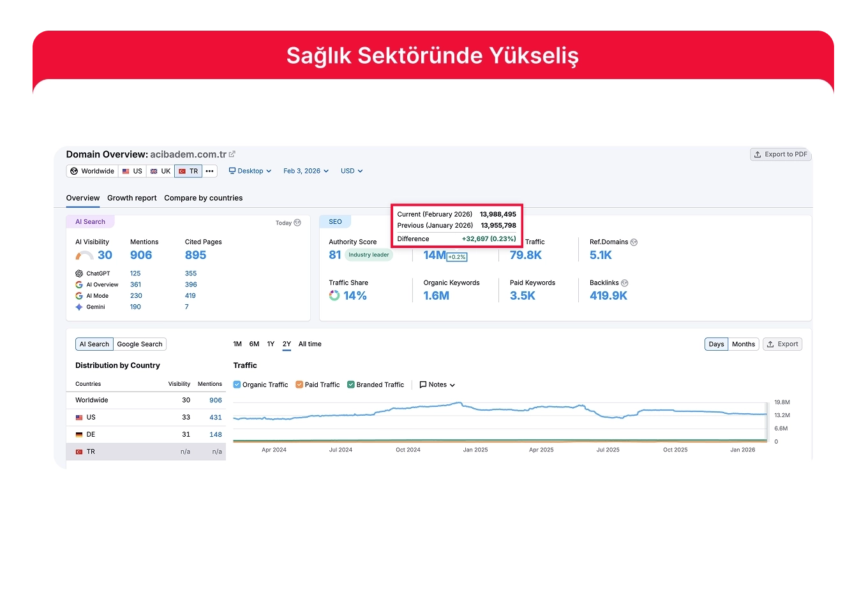Viewport: 866px width, 616px height.
Task: Click the AI Visibility gauge icon
Action: 84,256
